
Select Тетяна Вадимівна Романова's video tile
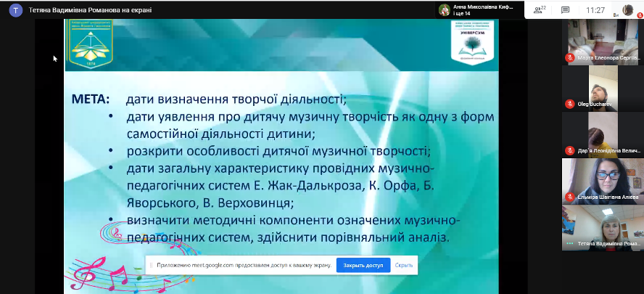(x=602, y=228)
